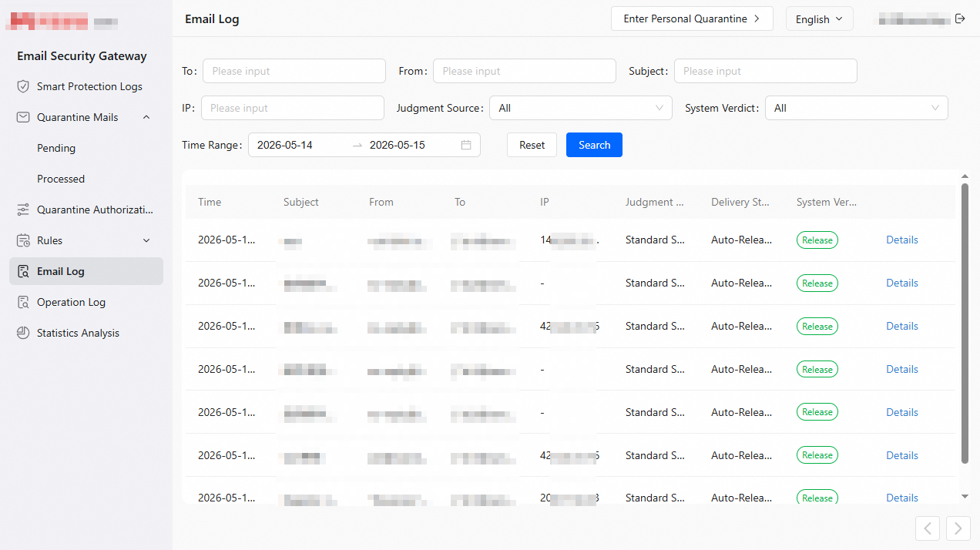The image size is (980, 550).
Task: Open the English language selector
Action: pyautogui.click(x=820, y=18)
